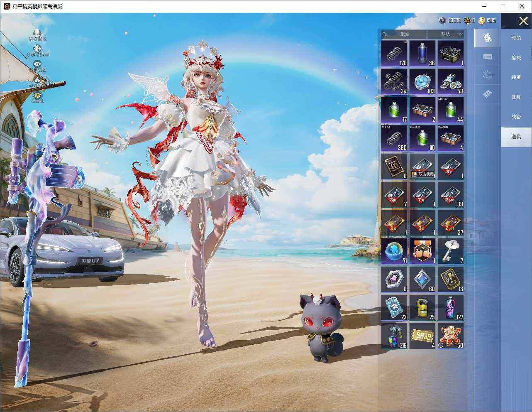This screenshot has height=412, width=532.
Task: Select the 道具 tab
Action: pyautogui.click(x=516, y=137)
